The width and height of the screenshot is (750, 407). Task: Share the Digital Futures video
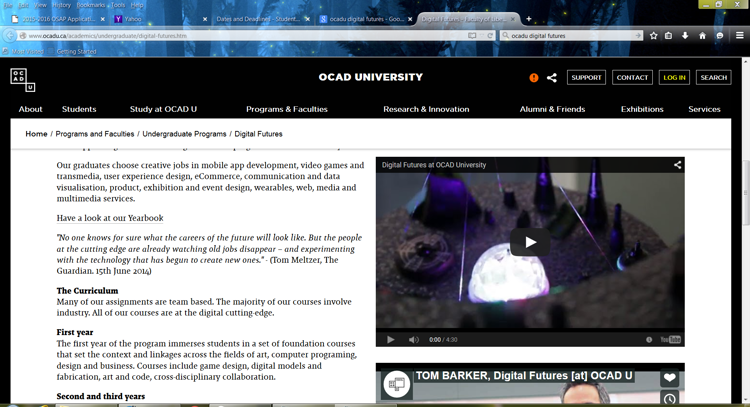677,165
